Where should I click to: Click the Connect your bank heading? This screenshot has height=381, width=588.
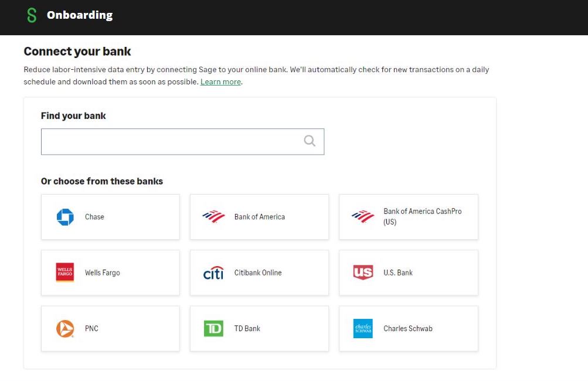click(77, 52)
